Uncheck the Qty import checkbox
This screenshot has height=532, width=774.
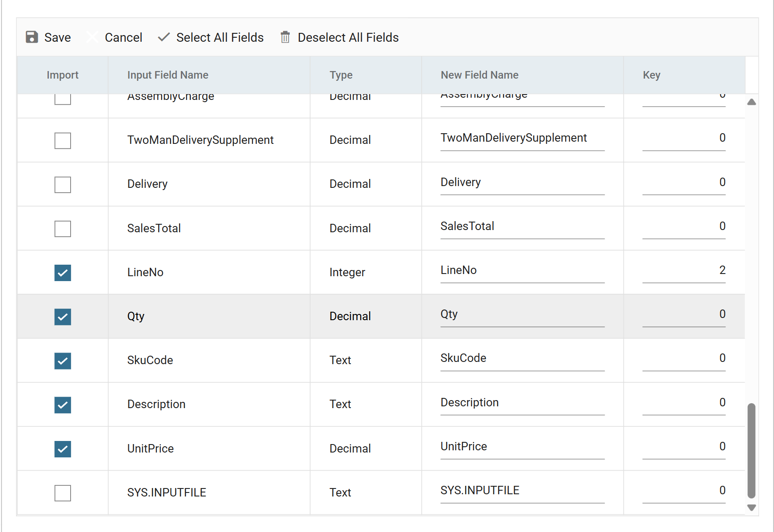pyautogui.click(x=63, y=317)
